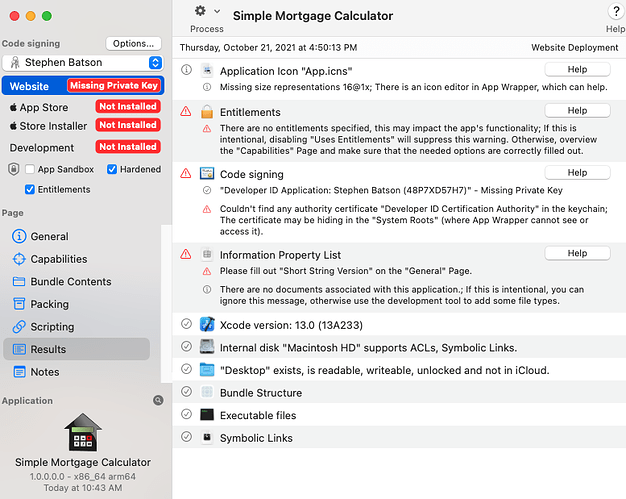The image size is (626, 499).
Task: Click the Bundle Structure icon
Action: (x=207, y=392)
